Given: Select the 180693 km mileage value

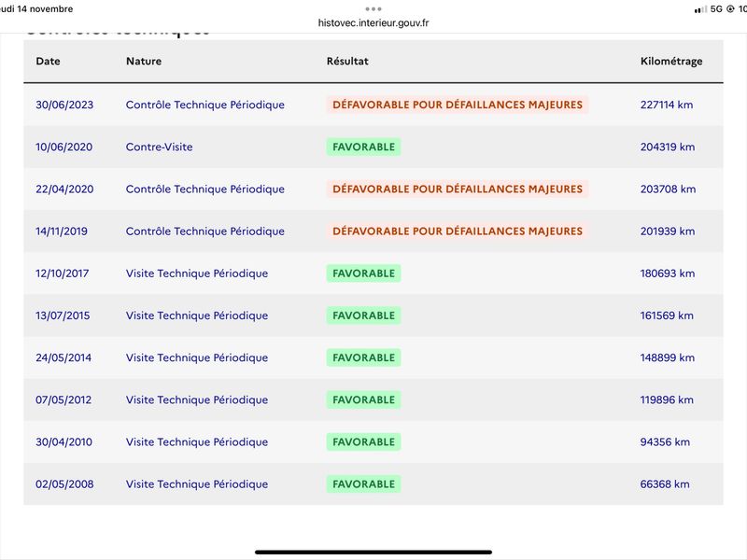Looking at the screenshot, I should 668,273.
